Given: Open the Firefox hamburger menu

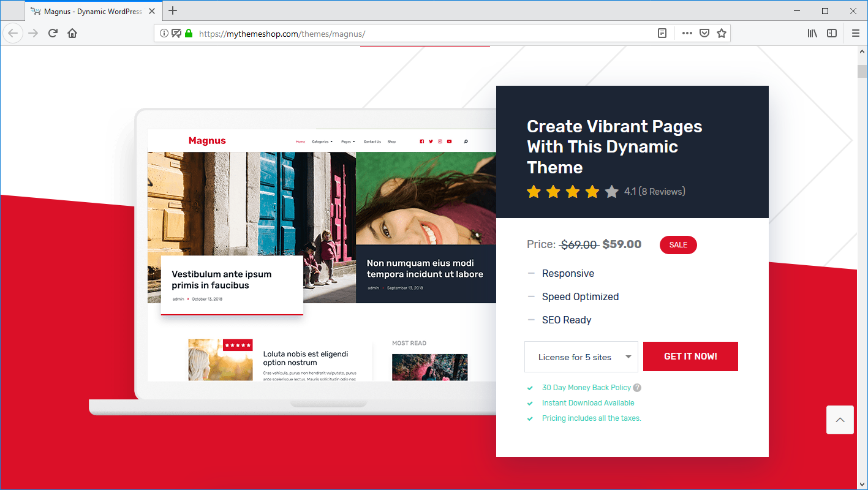Looking at the screenshot, I should point(856,34).
